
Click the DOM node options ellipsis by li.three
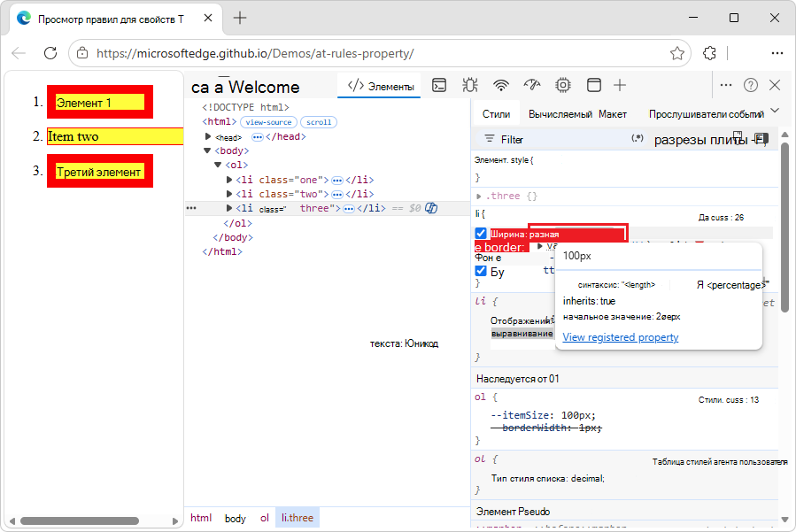click(x=191, y=208)
